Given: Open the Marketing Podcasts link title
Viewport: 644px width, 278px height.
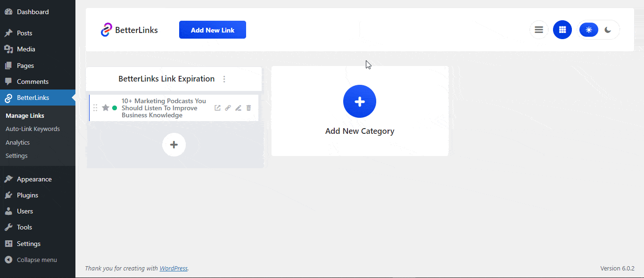Looking at the screenshot, I should point(164,108).
